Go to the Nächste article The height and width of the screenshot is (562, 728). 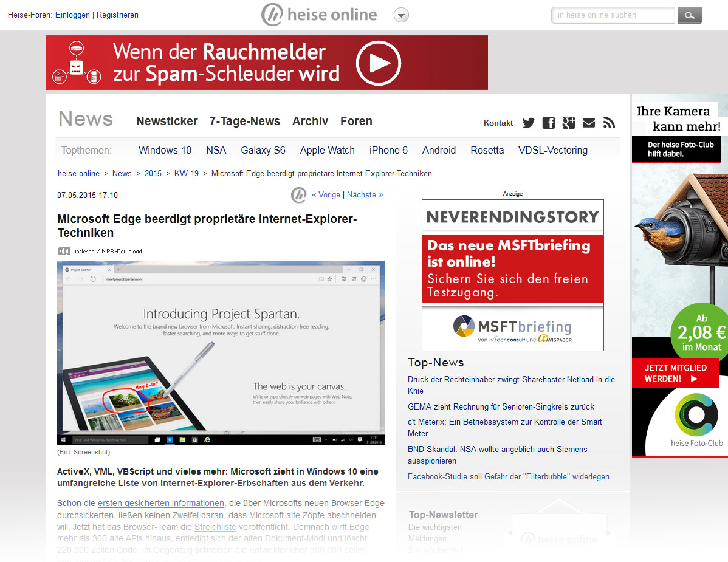tap(365, 195)
